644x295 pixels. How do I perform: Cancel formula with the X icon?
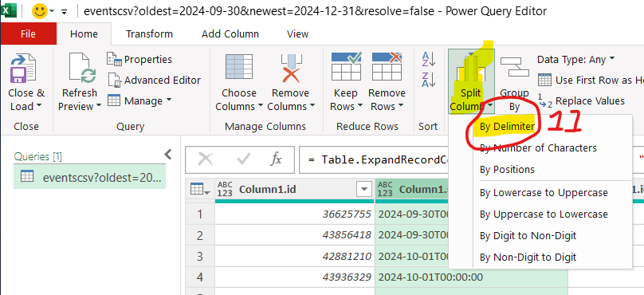point(206,159)
